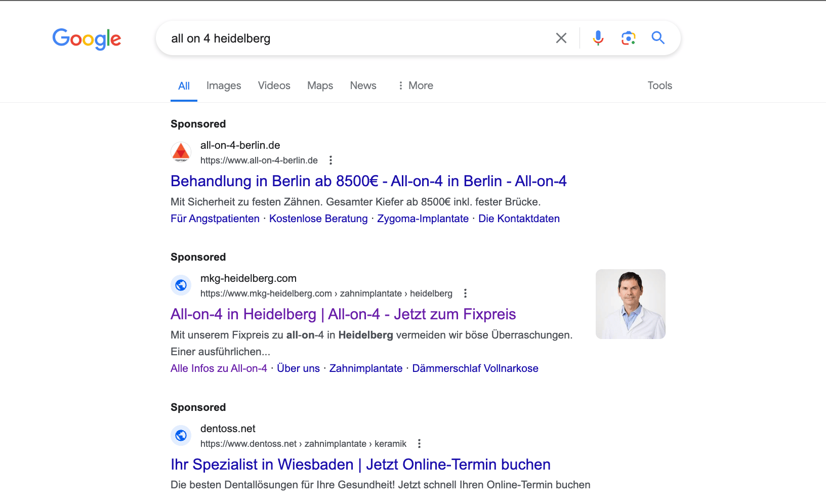The image size is (826, 504).
Task: Click the first Sponsored label above all-on-4-berlin.de
Action: [198, 124]
